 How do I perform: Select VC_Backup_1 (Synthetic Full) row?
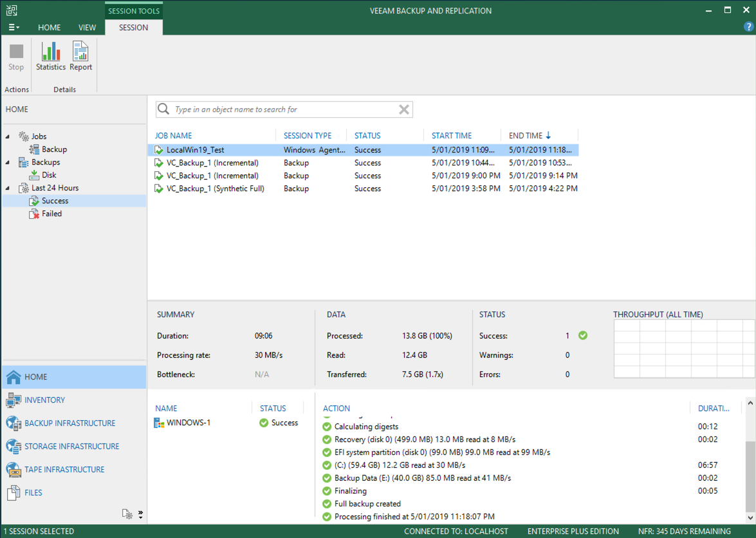tap(364, 189)
